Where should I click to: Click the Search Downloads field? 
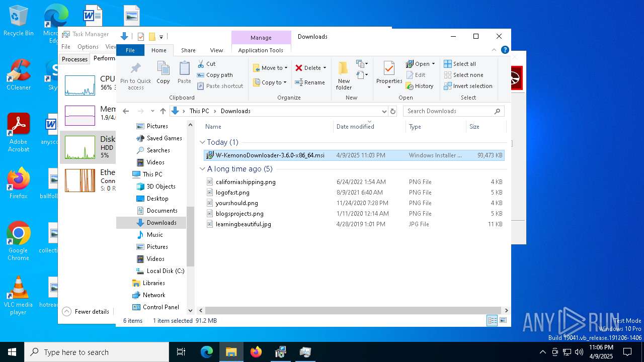(453, 111)
